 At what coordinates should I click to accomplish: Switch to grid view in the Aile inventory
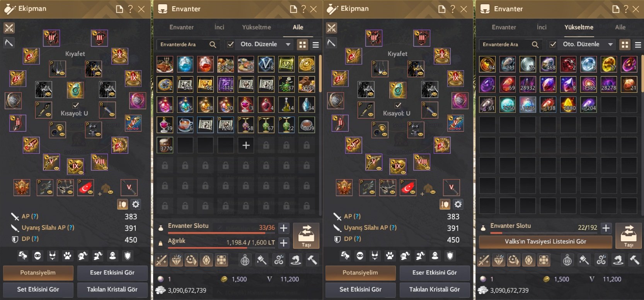(303, 45)
